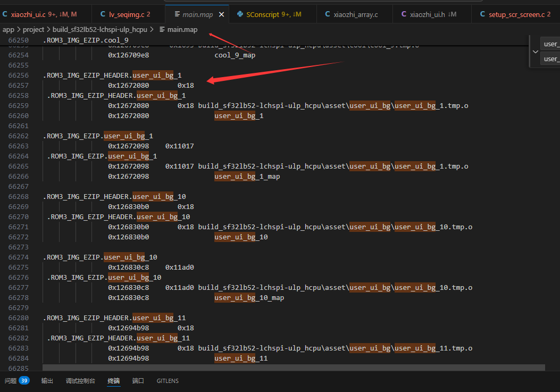This screenshot has height=392, width=560.
Task: Click '.ROM3_IMG_EZIP.user_ui_bg_1' on line 66262
Action: [98, 136]
